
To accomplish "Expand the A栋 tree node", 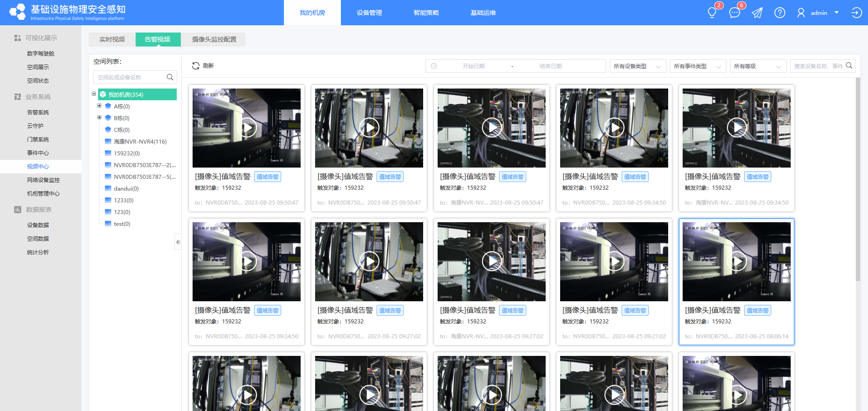I will coord(99,106).
